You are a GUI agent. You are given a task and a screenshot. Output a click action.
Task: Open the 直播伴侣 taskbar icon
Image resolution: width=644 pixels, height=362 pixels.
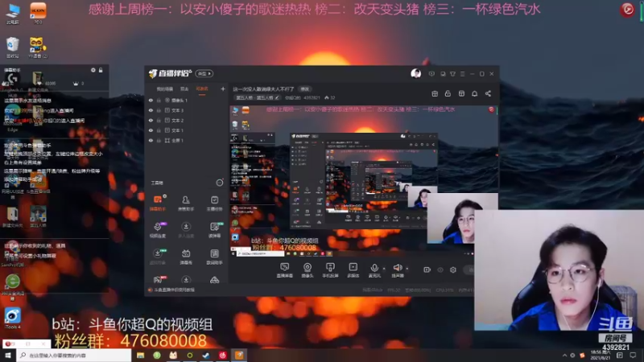[239, 355]
